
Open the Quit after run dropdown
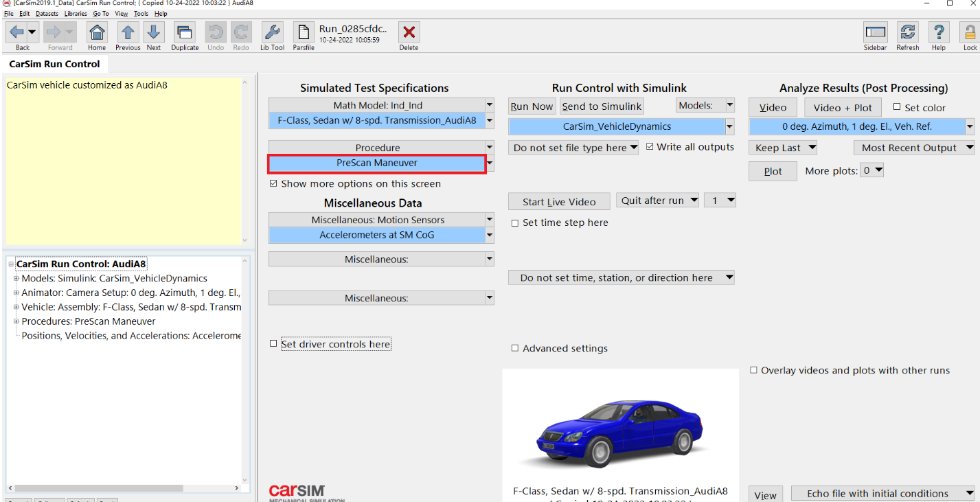(657, 201)
